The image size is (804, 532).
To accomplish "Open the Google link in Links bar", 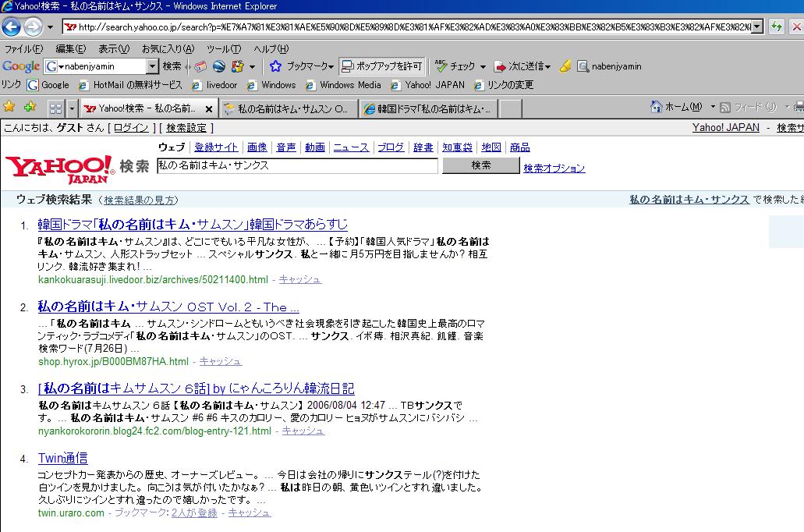I will click(48, 85).
